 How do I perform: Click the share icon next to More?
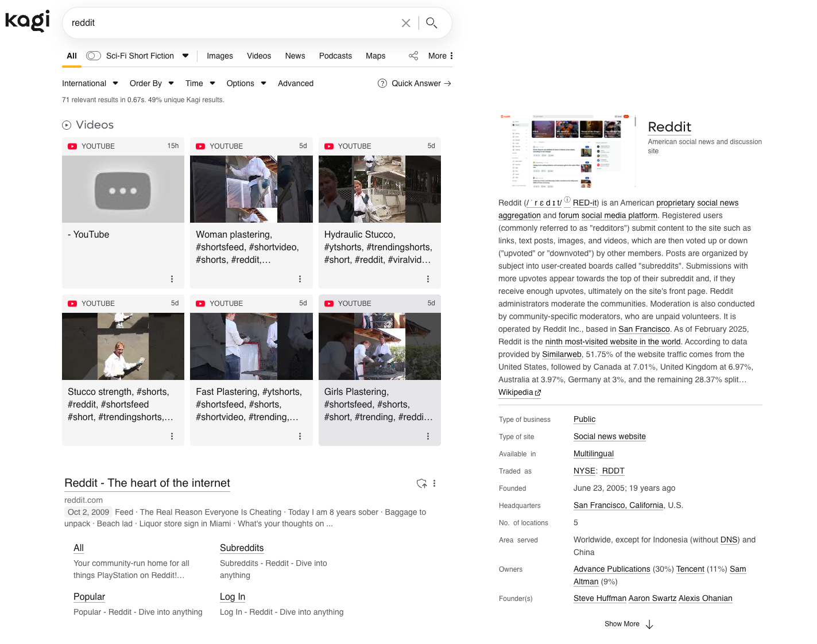coord(413,56)
